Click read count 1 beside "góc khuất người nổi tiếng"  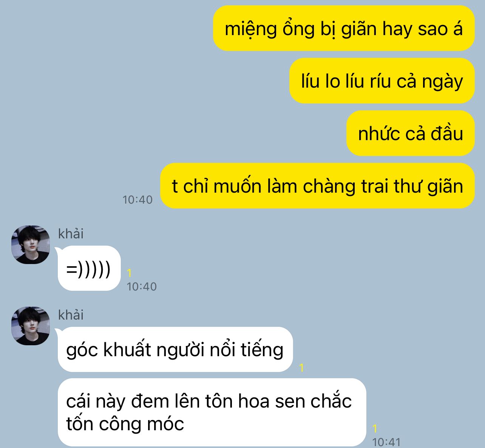pyautogui.click(x=301, y=368)
